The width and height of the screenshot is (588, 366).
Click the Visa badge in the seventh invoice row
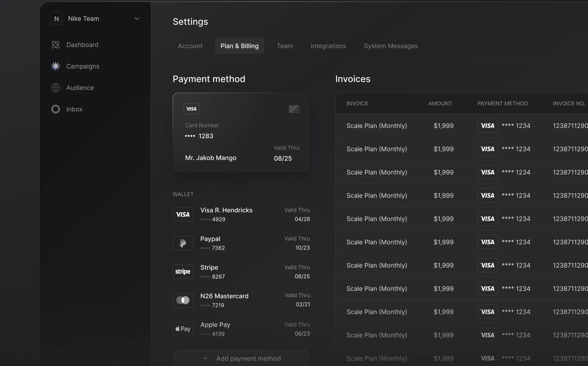coord(488,265)
